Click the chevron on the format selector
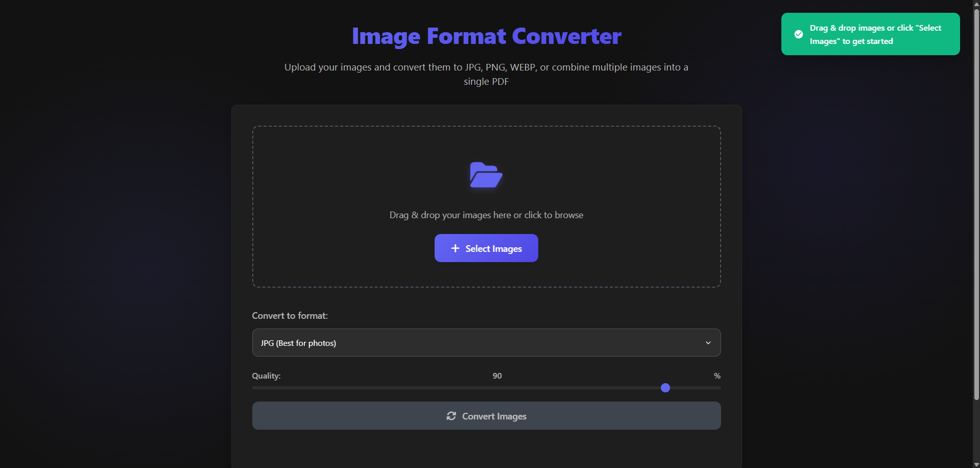This screenshot has height=468, width=980. (x=708, y=342)
